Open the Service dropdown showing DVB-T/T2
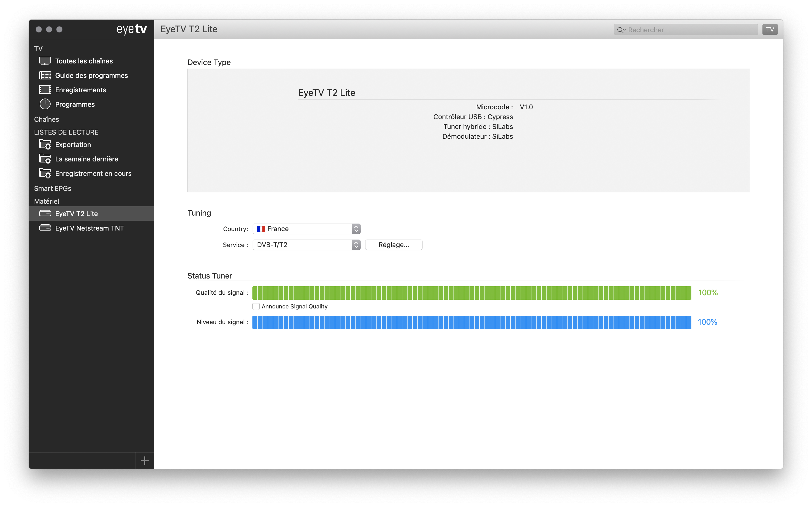Screen dimensions: 812x507 point(306,245)
